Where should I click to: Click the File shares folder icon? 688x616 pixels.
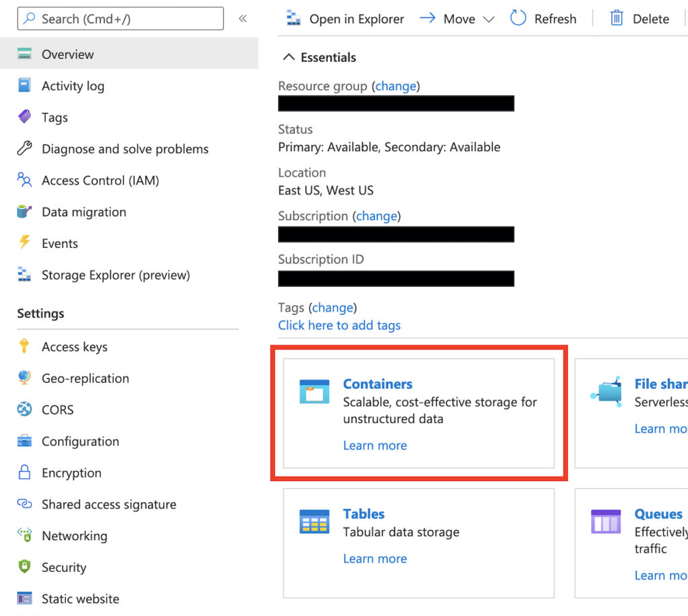[x=606, y=392]
